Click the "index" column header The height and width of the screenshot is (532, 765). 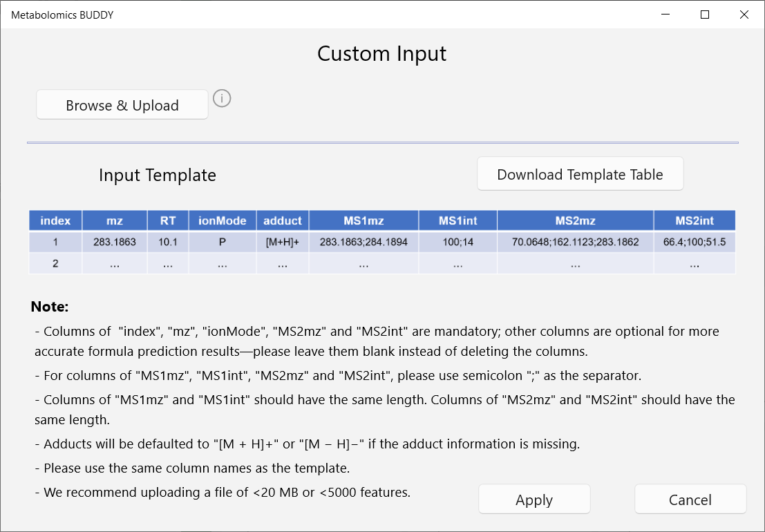click(55, 220)
